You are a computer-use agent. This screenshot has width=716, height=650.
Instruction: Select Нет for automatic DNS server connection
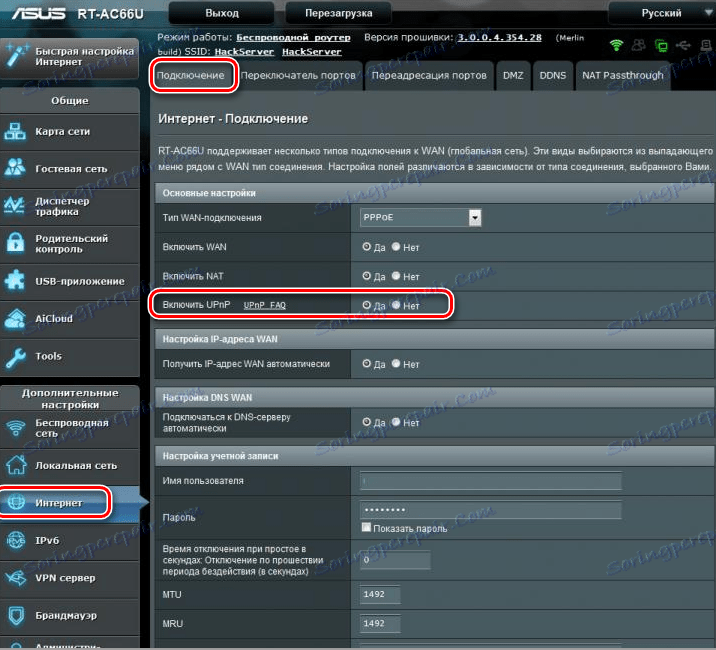(395, 422)
